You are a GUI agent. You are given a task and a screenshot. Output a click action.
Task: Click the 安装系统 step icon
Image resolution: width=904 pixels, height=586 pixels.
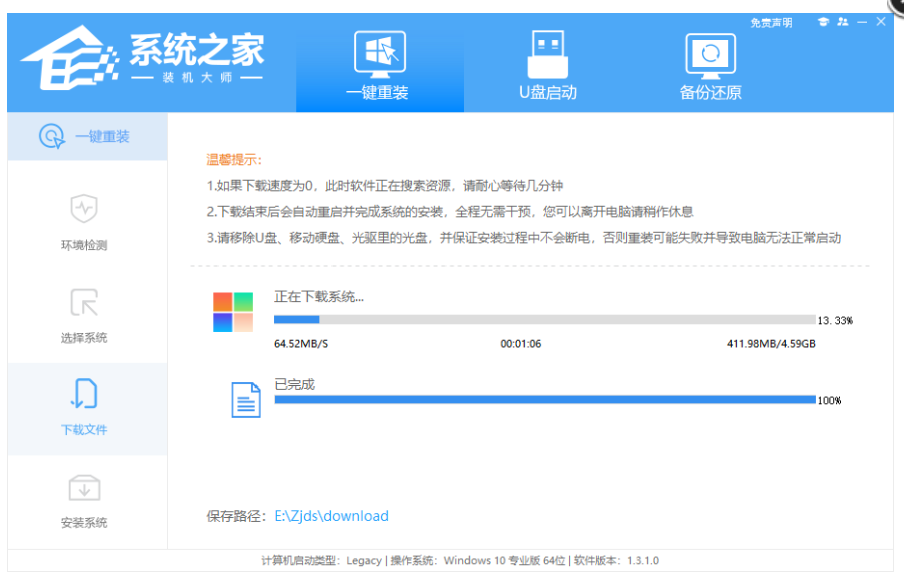(84, 488)
